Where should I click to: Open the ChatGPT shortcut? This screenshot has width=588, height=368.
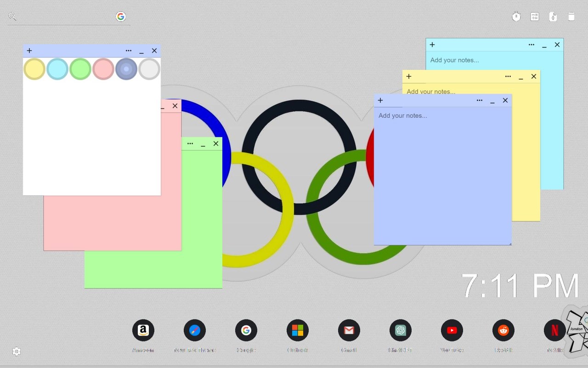401,330
